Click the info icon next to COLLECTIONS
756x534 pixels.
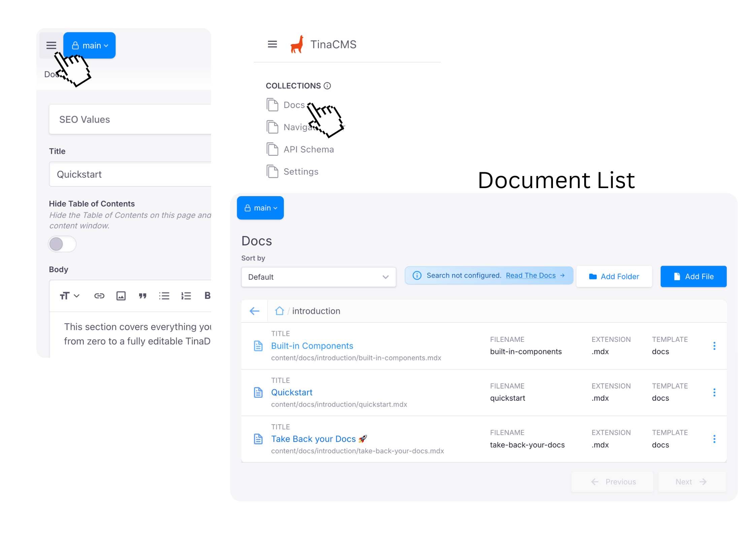327,86
